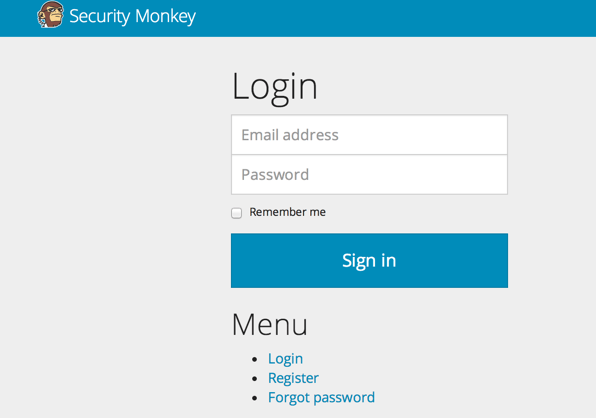This screenshot has width=596, height=418.
Task: Click the Email address placeholder text
Action: point(290,135)
